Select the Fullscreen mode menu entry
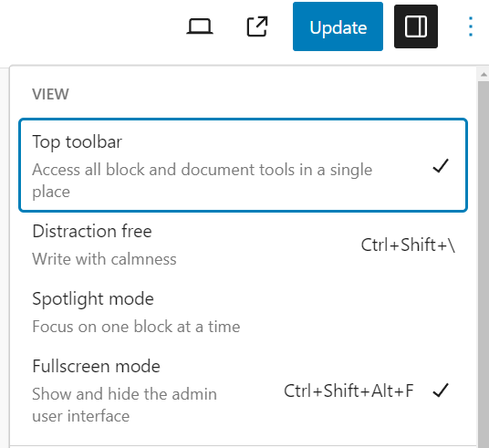The width and height of the screenshot is (489, 448). click(x=243, y=391)
